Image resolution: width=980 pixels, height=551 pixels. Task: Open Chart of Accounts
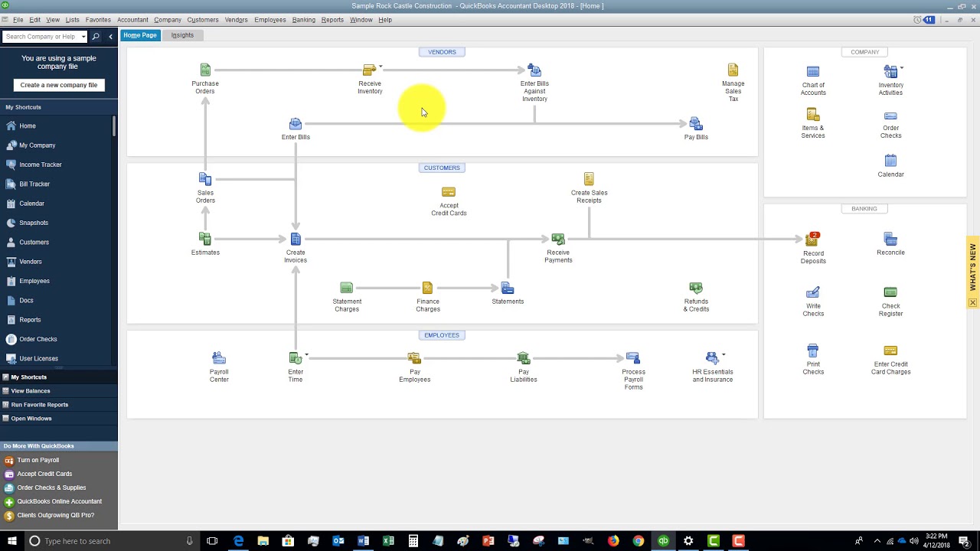(x=813, y=72)
